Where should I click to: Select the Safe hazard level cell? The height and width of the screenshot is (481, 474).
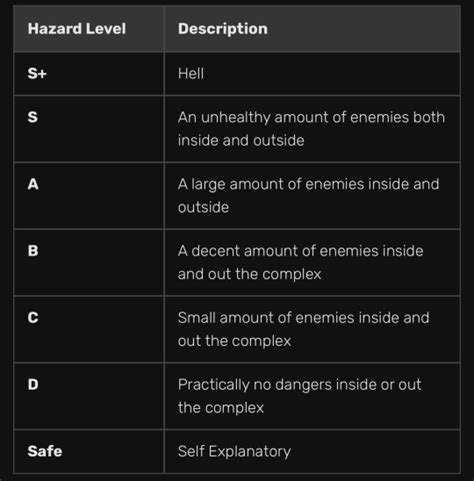(x=89, y=451)
